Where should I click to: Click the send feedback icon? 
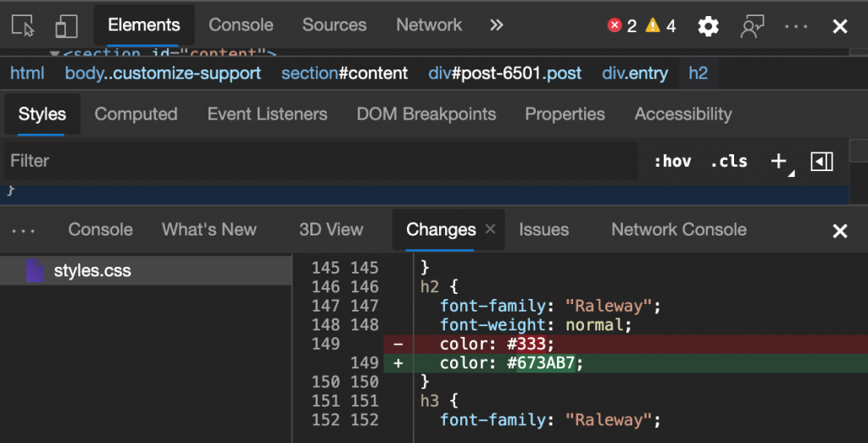pos(753,26)
